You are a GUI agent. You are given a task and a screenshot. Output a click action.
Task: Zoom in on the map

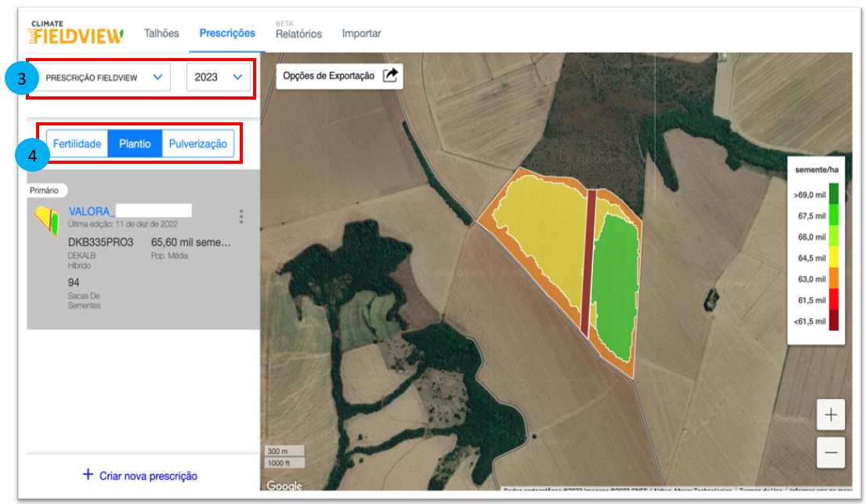830,415
